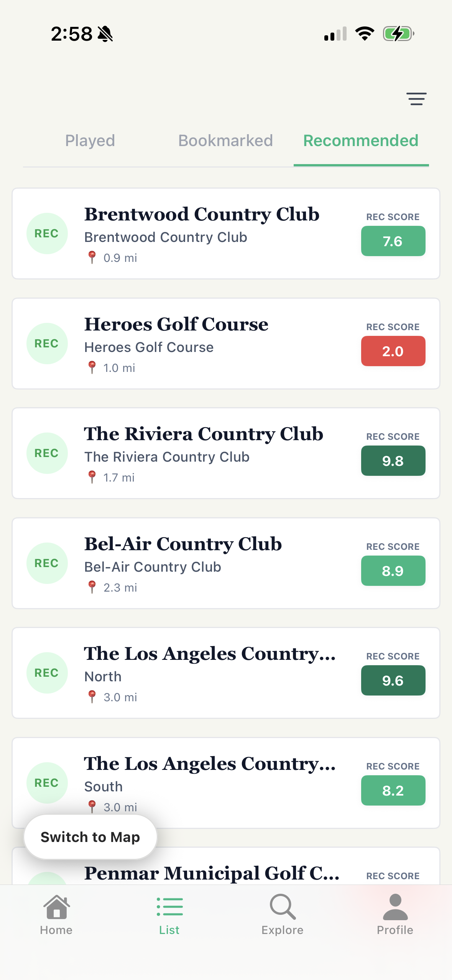452x980 pixels.
Task: Select the Recommended tab
Action: coord(361,141)
